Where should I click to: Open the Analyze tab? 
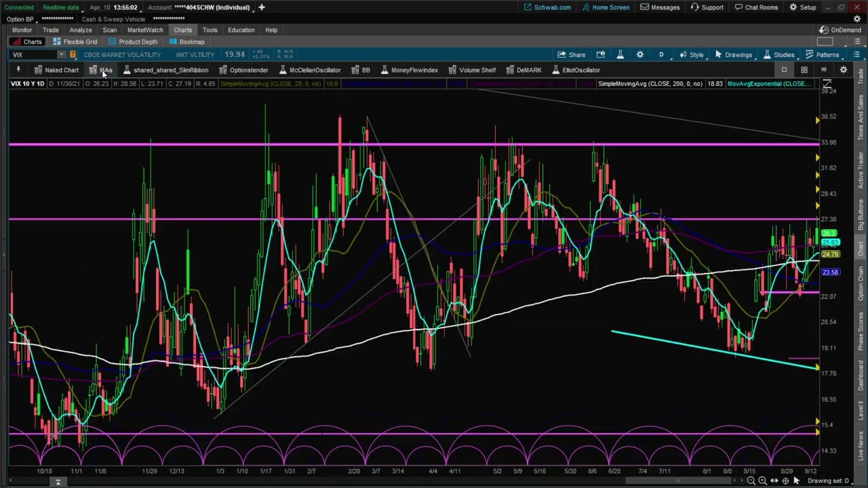80,30
